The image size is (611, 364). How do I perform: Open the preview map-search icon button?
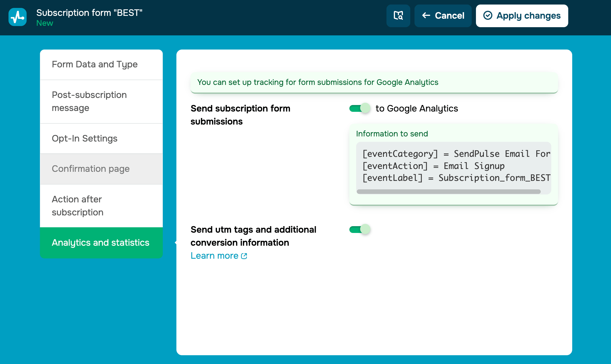click(398, 16)
